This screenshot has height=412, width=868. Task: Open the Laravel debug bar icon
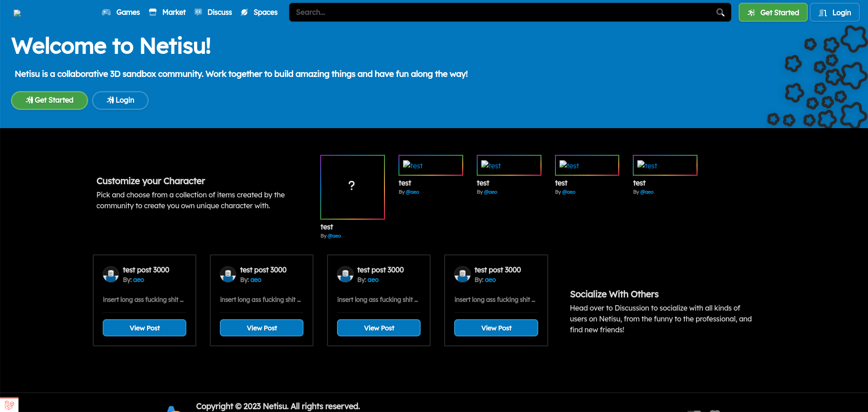(9, 405)
